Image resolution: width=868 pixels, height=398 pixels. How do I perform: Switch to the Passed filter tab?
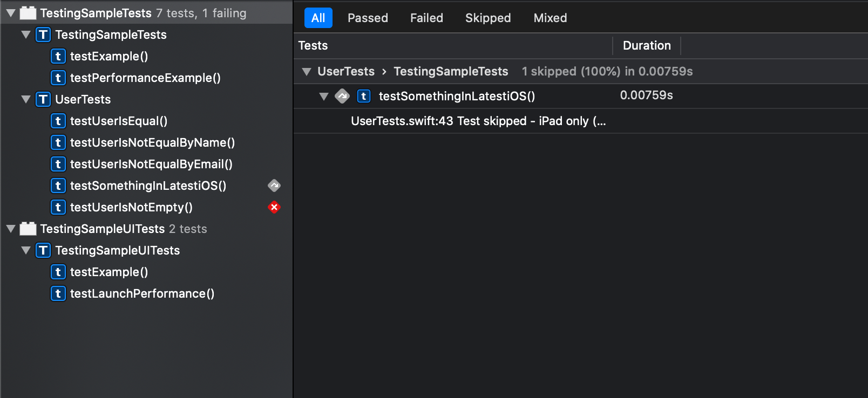coord(368,18)
